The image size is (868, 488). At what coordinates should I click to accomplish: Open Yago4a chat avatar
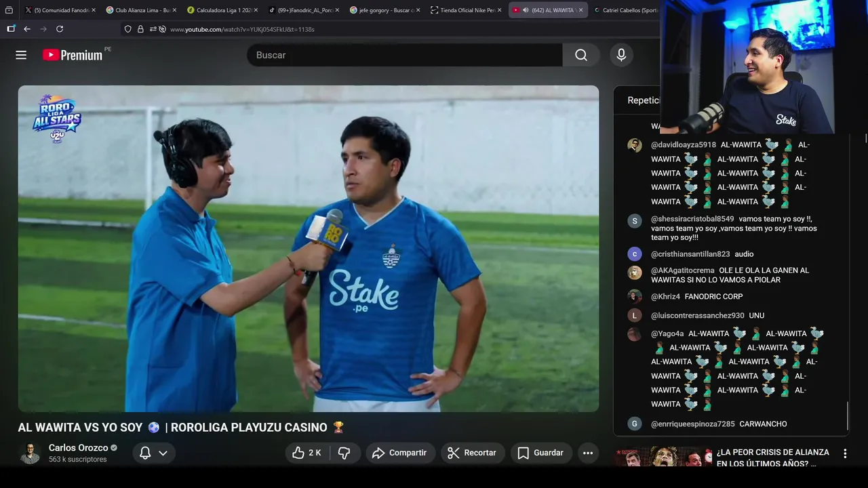(x=635, y=334)
